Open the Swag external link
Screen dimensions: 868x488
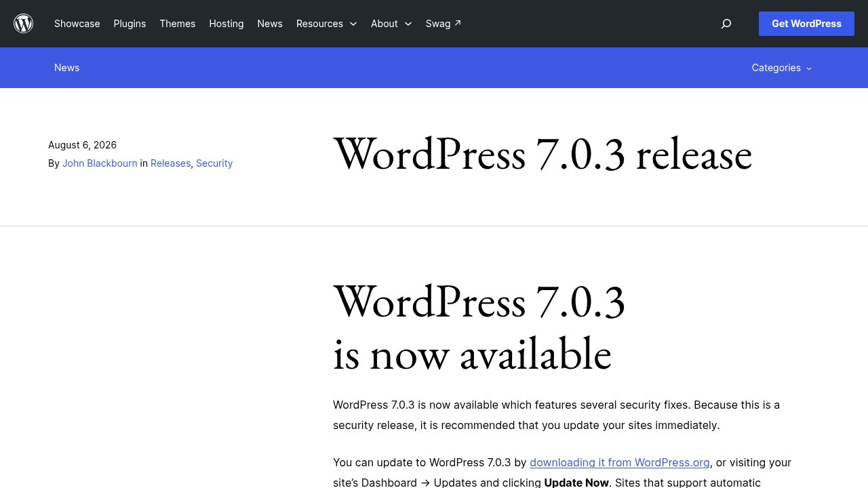[x=443, y=24]
